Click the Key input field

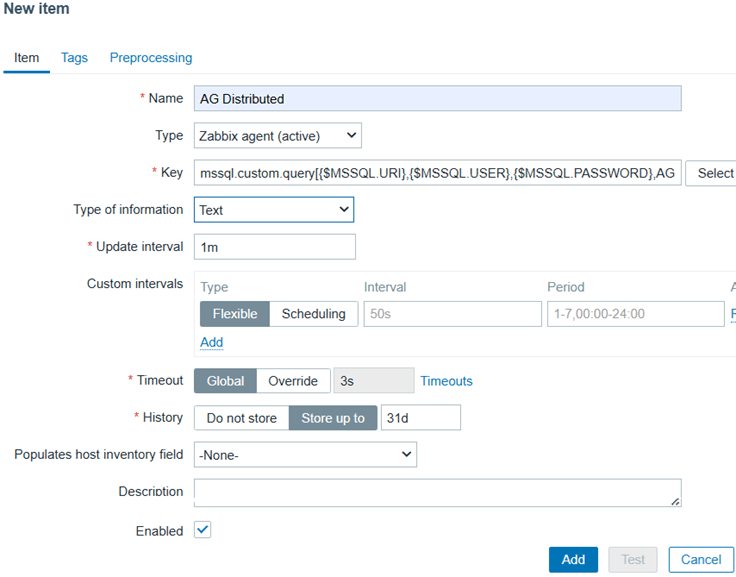pos(437,173)
